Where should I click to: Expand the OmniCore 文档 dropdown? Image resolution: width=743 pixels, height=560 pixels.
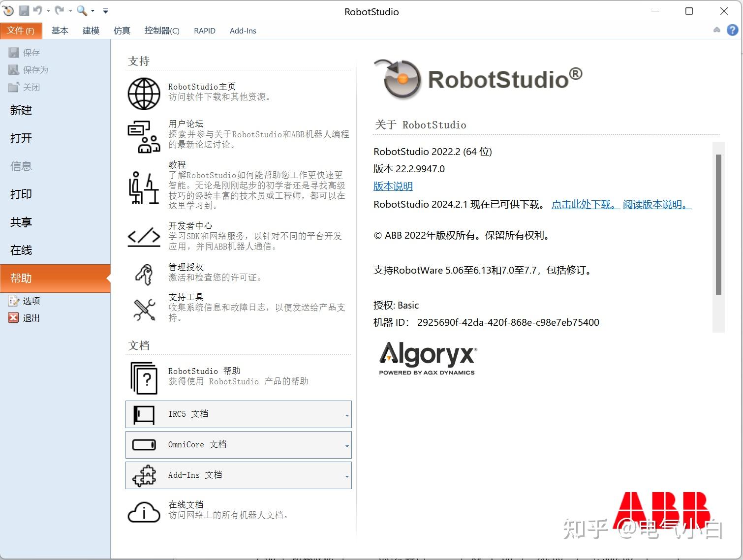[346, 445]
